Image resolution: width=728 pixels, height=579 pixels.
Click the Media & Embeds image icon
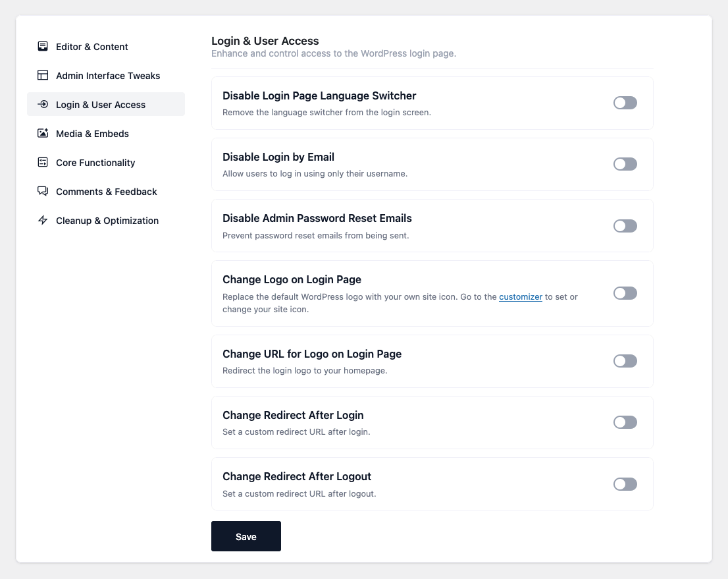click(x=43, y=134)
